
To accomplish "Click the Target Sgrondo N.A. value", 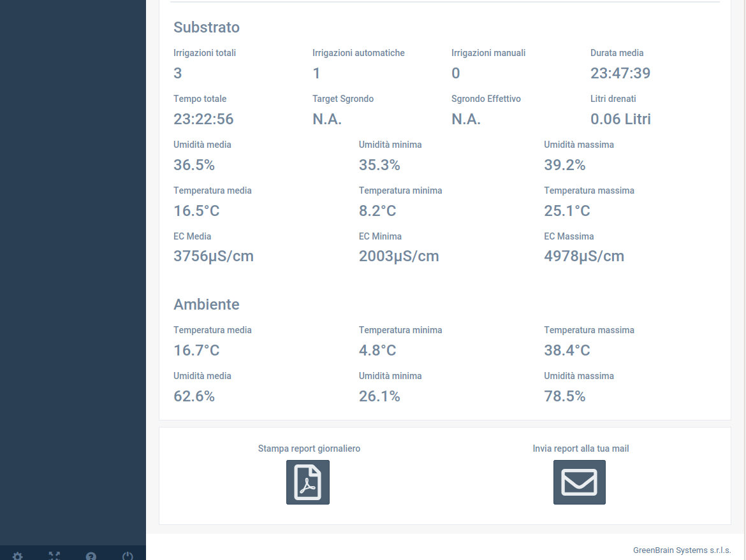I will coord(327,119).
